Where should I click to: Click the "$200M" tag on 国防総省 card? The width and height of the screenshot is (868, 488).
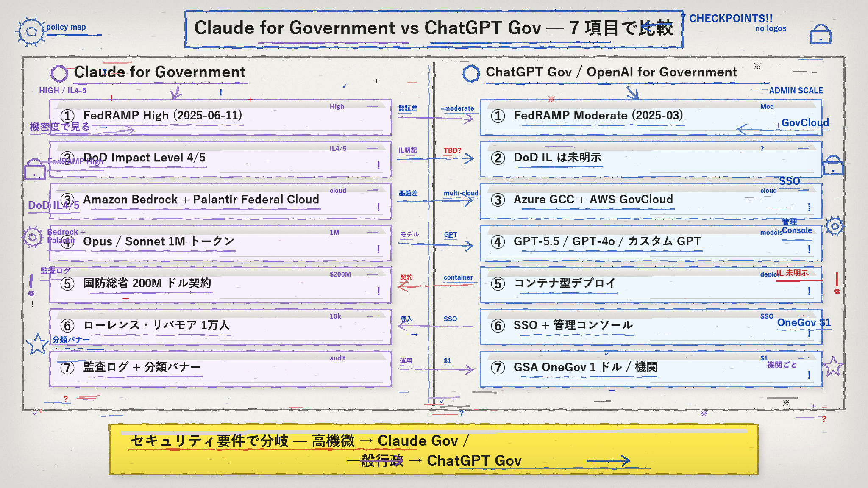point(340,274)
